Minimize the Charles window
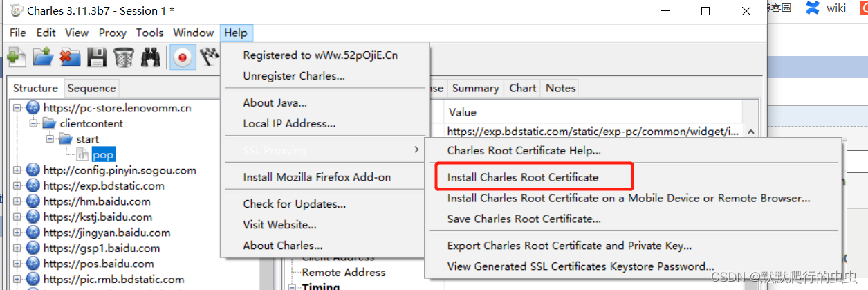The height and width of the screenshot is (290, 868). tap(665, 10)
